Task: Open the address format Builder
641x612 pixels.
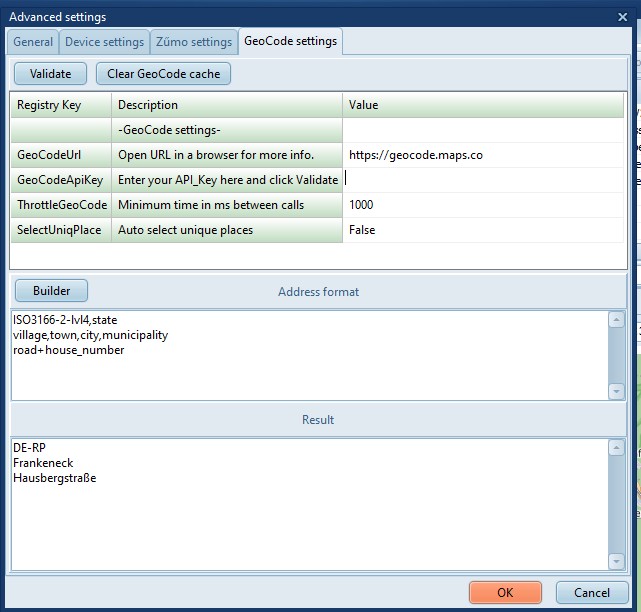Action: point(51,291)
